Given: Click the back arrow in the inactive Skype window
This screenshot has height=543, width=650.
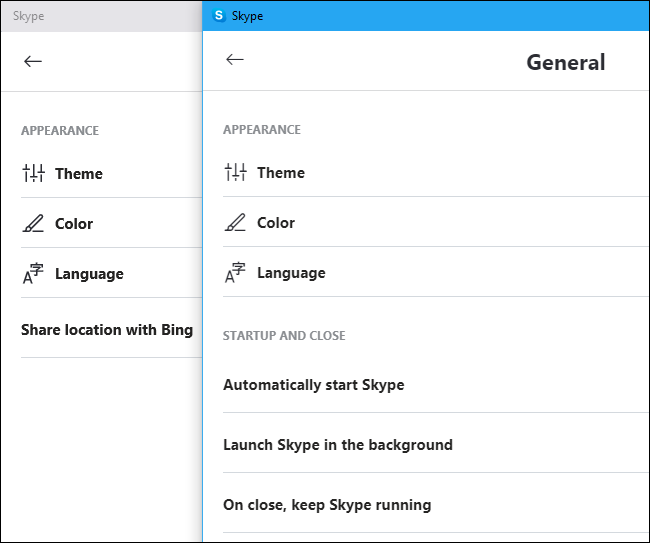Looking at the screenshot, I should (33, 61).
